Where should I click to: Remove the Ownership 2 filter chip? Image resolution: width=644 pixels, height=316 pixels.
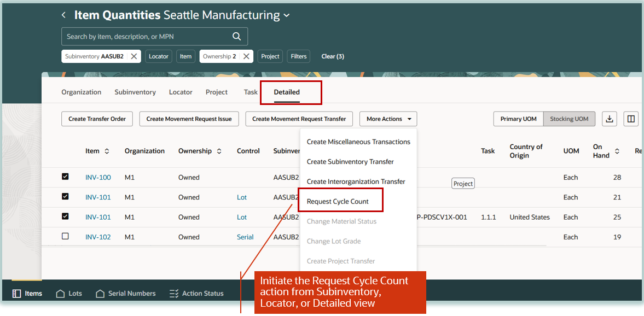(246, 57)
